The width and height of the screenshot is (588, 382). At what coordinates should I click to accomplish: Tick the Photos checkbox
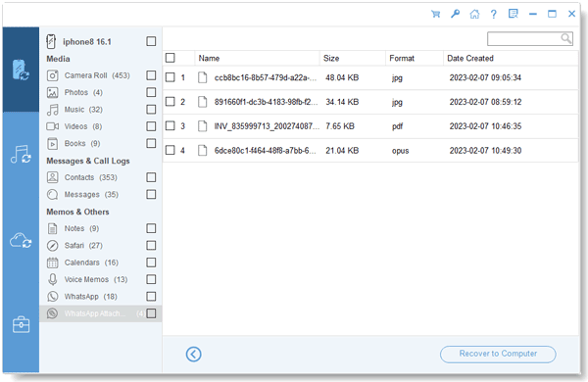click(151, 92)
